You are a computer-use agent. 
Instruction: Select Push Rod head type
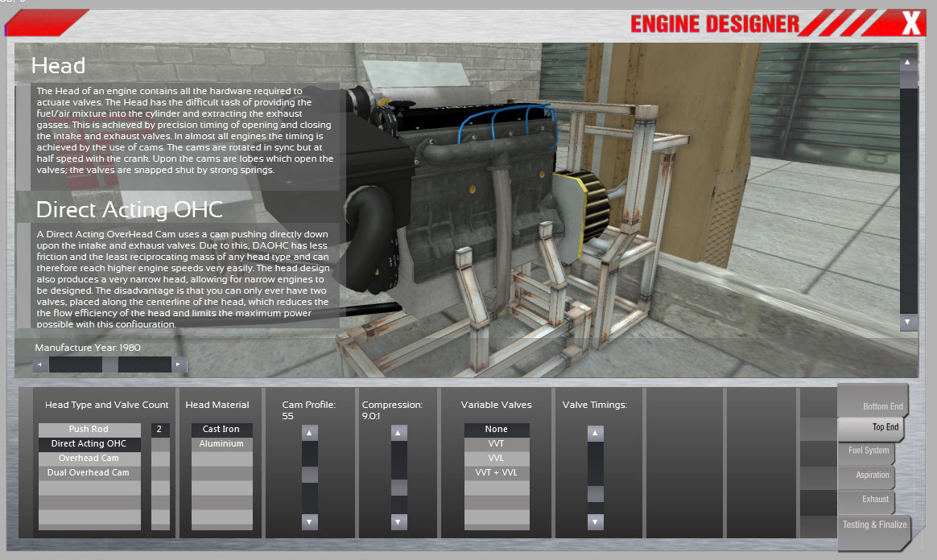(89, 430)
